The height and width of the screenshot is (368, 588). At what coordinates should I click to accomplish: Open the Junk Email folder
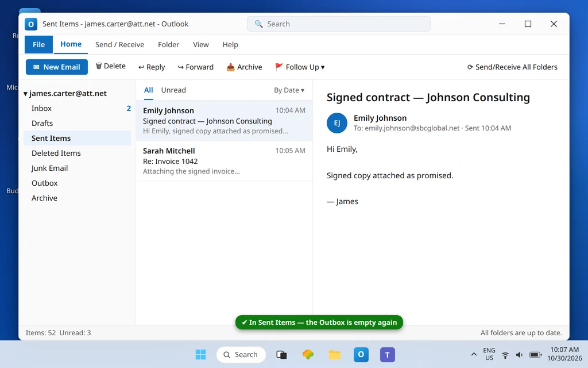pyautogui.click(x=78, y=168)
